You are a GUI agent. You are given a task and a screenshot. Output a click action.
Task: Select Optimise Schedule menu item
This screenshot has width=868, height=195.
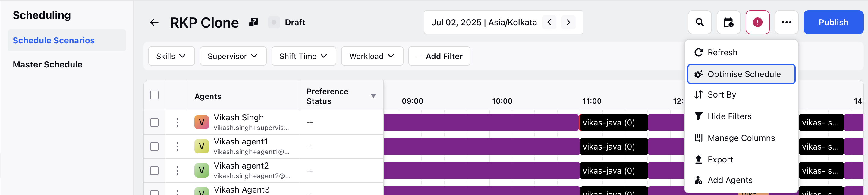[741, 74]
